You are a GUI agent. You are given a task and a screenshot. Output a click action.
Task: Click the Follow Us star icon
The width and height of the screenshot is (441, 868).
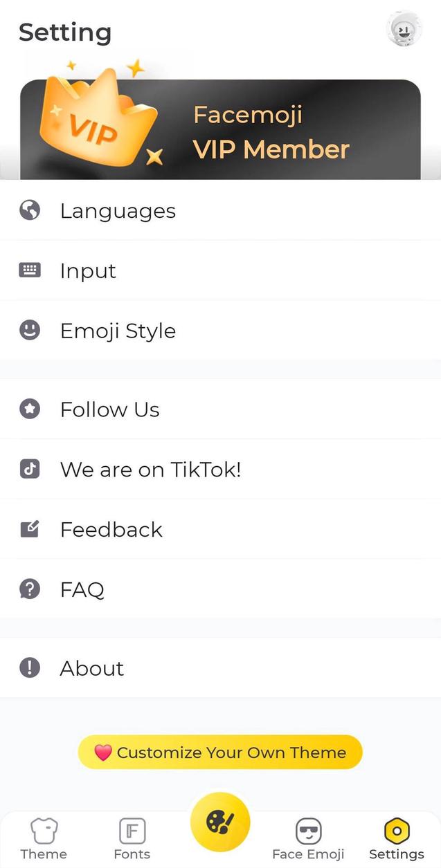pos(29,409)
